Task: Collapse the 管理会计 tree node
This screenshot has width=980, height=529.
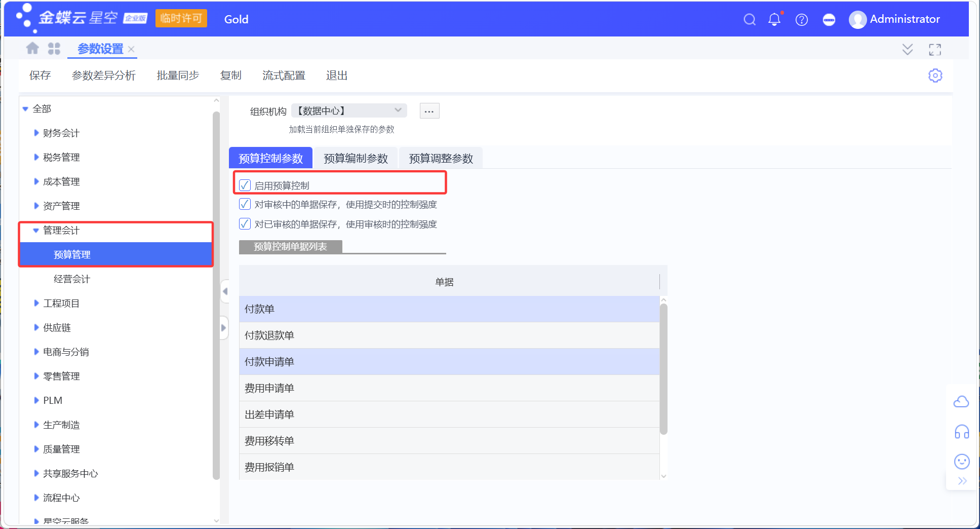Action: 35,230
